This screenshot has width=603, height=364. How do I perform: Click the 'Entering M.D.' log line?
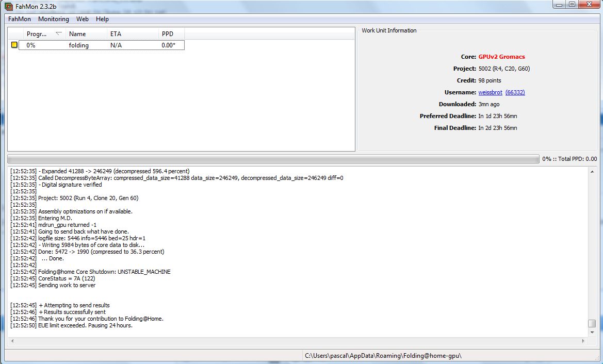(41, 218)
